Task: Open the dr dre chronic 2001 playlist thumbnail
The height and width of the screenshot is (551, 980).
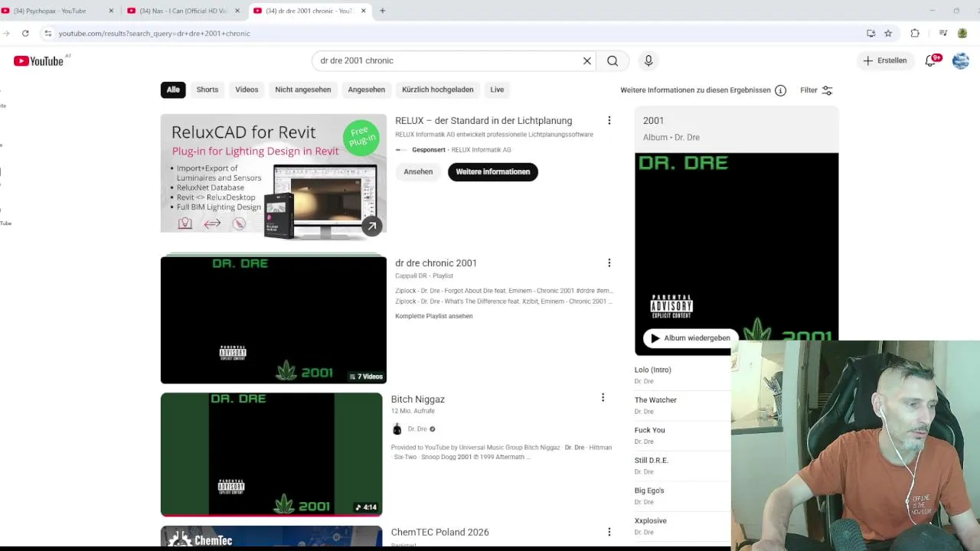Action: 273,319
